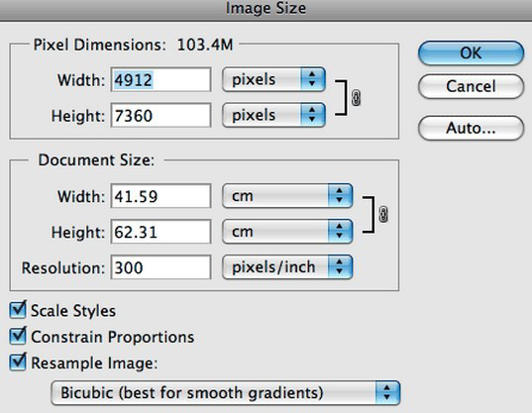Uncheck Constrain Proportions
This screenshot has width=532, height=413.
18,336
